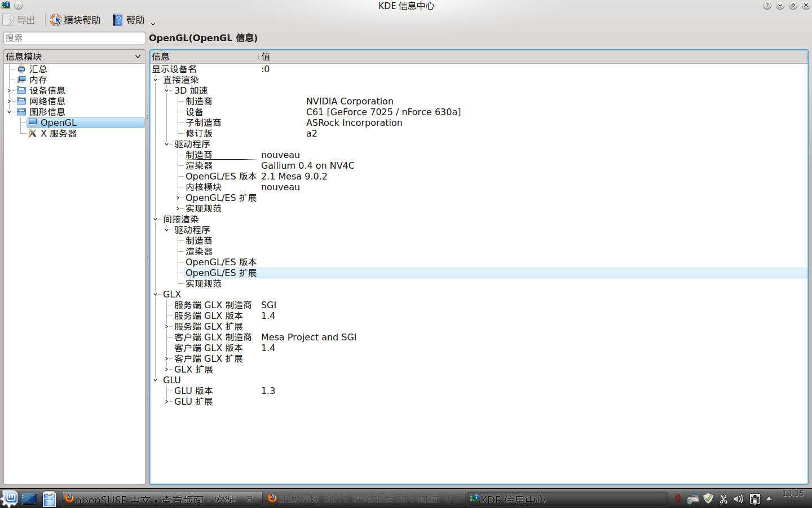Collapse the 间接渲染 node
812x508 pixels.
[156, 219]
